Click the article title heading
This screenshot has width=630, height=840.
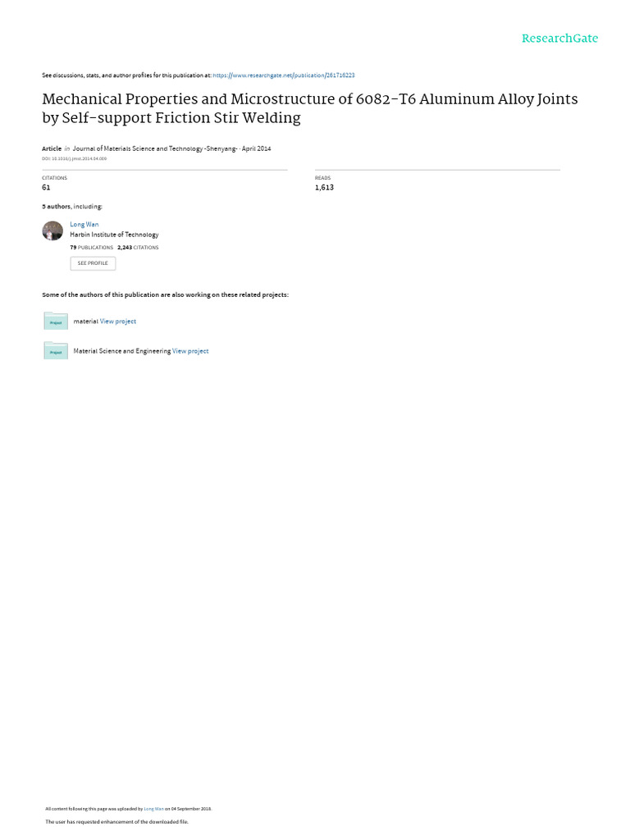(x=309, y=108)
